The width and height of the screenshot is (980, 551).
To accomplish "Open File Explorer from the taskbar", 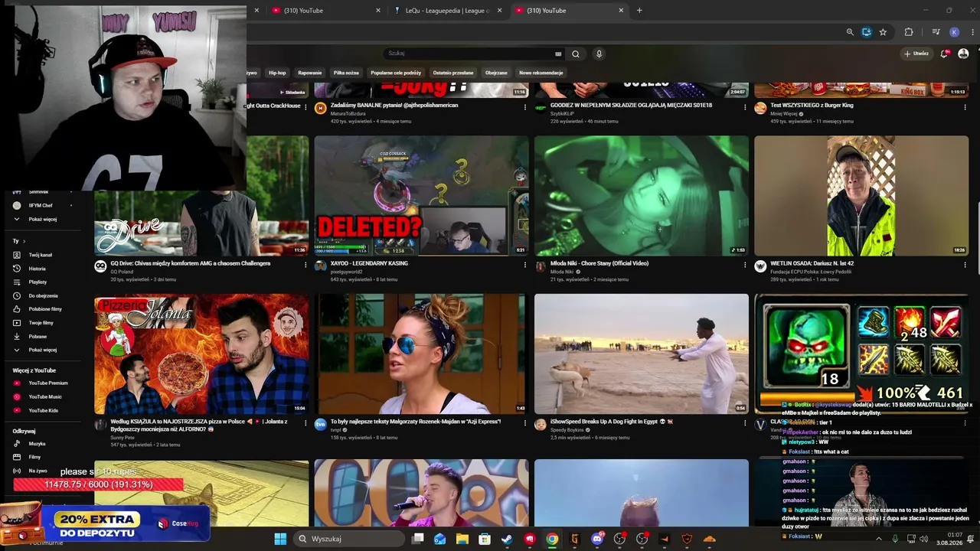I will 462,539.
